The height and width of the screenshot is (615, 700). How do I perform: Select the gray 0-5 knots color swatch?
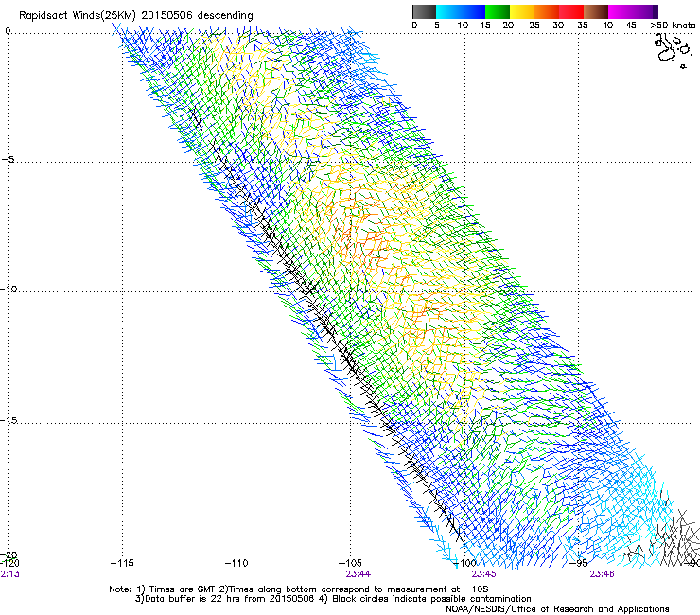(x=424, y=11)
